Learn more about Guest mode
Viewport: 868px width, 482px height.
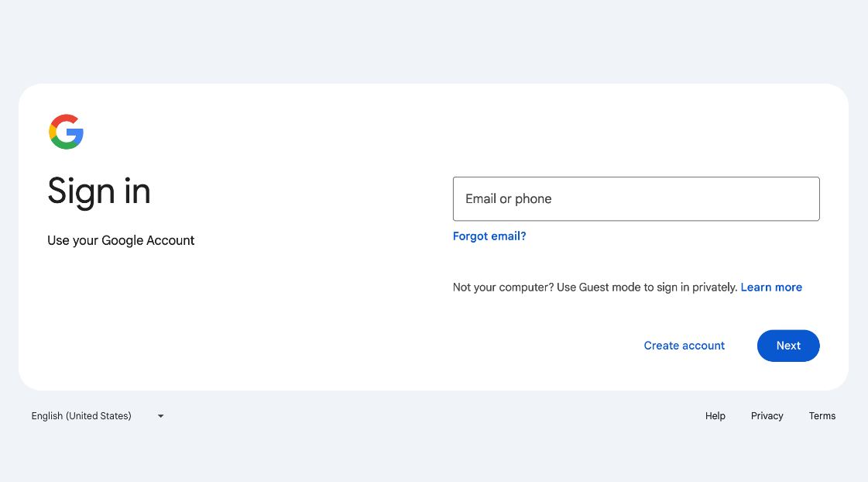coord(771,287)
